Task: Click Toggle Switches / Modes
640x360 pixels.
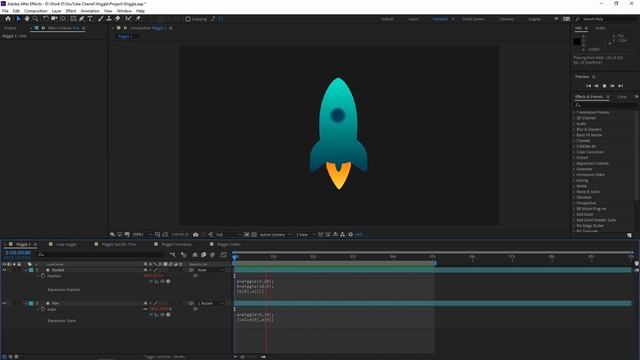Action: [165, 357]
